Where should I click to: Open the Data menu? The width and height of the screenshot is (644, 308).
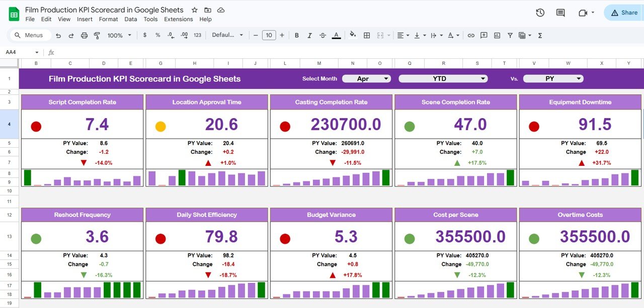tap(130, 19)
